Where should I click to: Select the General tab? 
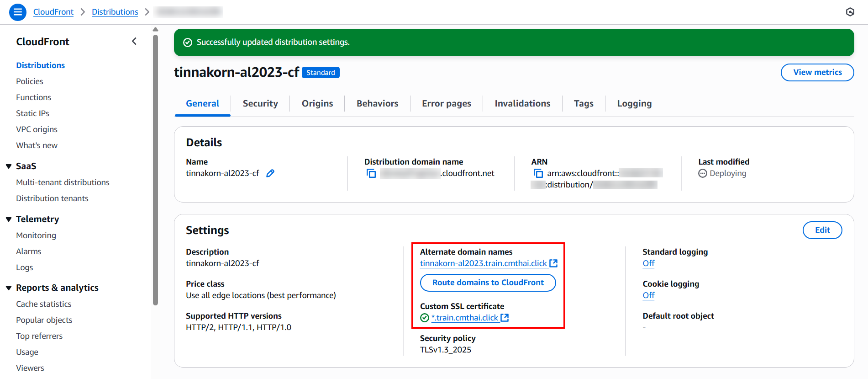click(203, 103)
